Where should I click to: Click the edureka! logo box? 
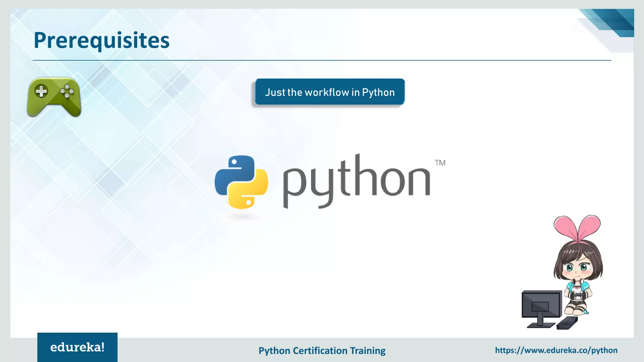pos(77,347)
